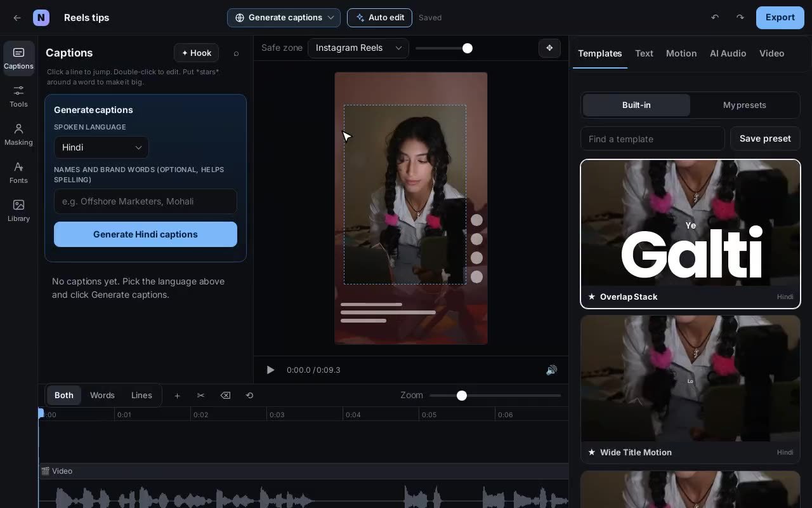Open the Motion tab
Viewport: 812px width, 508px height.
coord(681,53)
